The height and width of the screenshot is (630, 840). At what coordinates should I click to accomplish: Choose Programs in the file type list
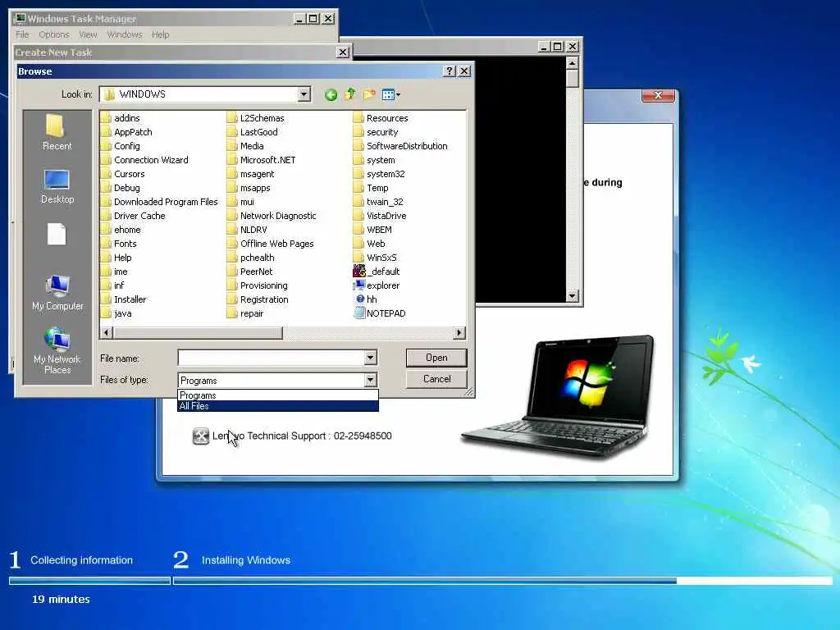click(277, 395)
